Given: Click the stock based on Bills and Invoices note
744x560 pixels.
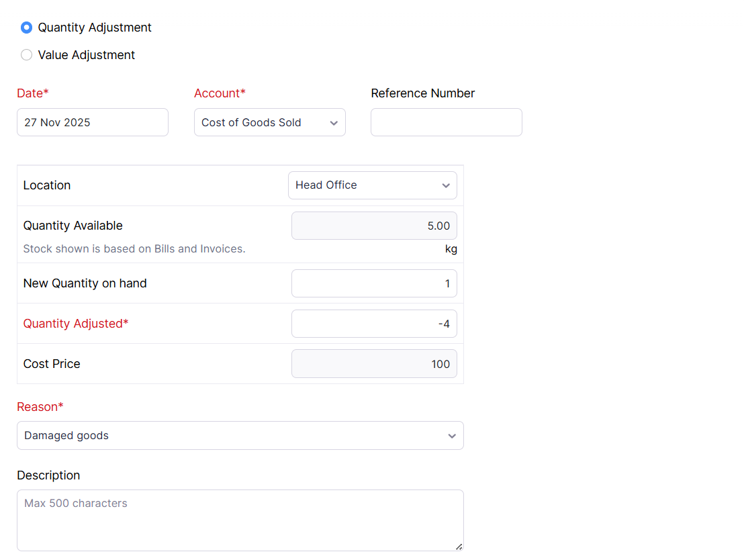Looking at the screenshot, I should (x=134, y=249).
